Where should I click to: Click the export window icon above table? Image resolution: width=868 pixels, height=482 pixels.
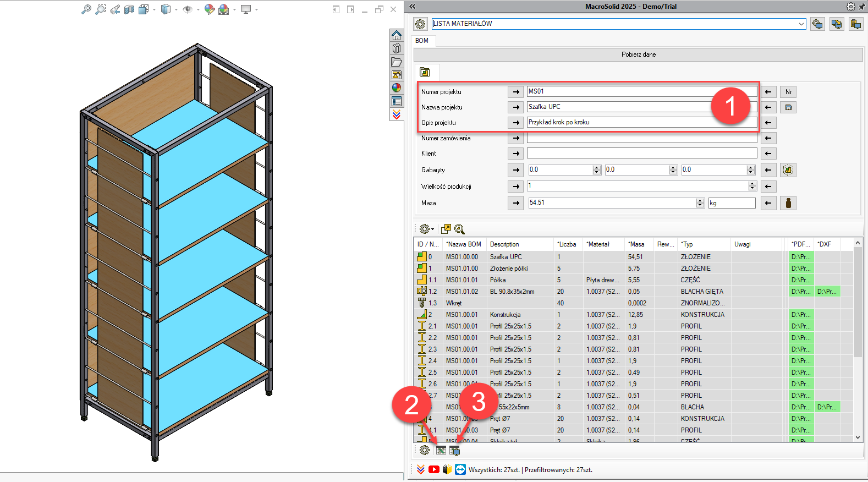pos(446,229)
